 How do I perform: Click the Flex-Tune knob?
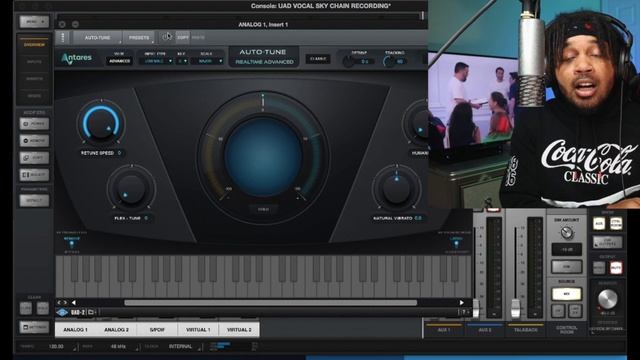tap(131, 189)
